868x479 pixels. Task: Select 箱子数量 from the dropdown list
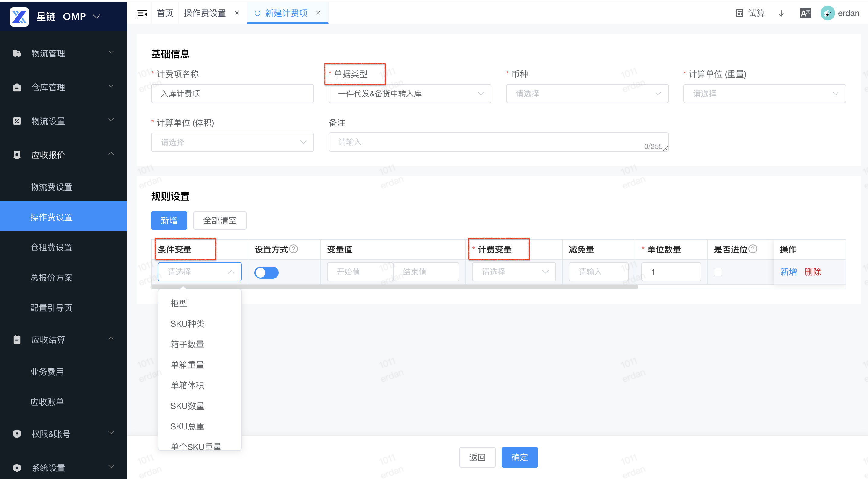point(199,344)
